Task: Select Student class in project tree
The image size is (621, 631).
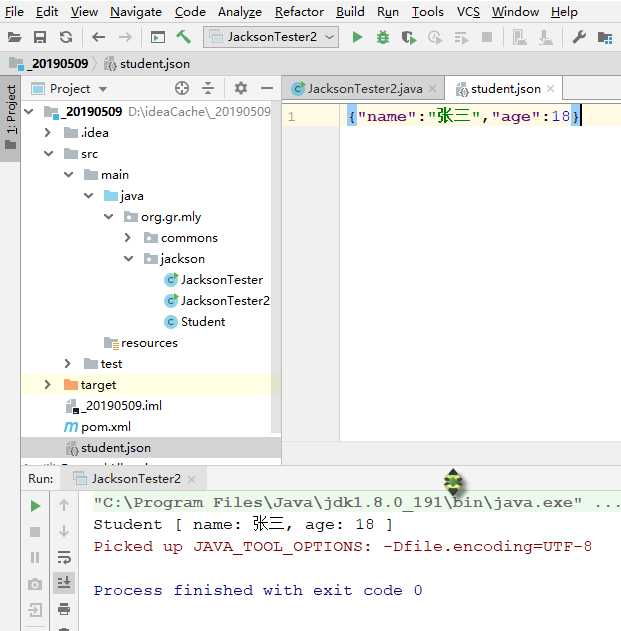Action: tap(195, 322)
